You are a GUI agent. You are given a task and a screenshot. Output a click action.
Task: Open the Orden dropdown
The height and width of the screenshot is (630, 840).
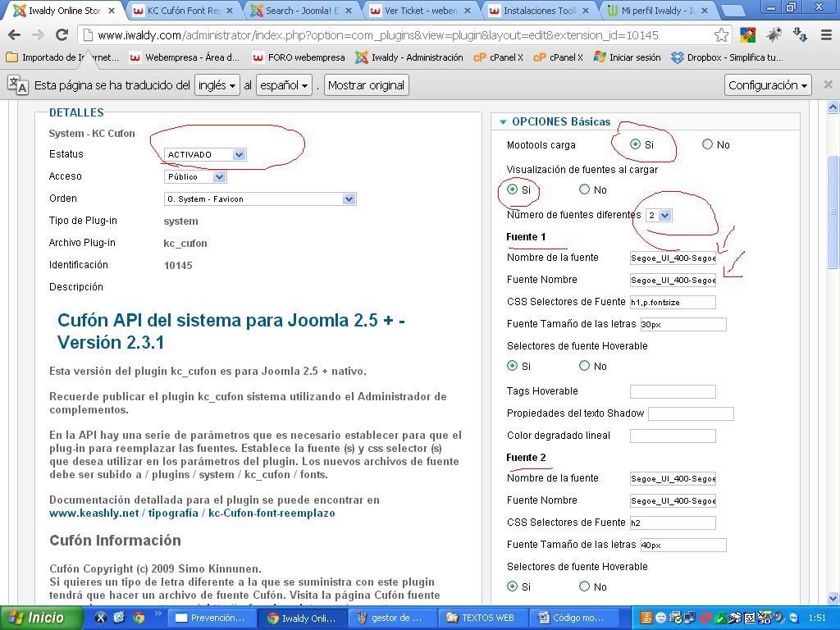pyautogui.click(x=260, y=199)
